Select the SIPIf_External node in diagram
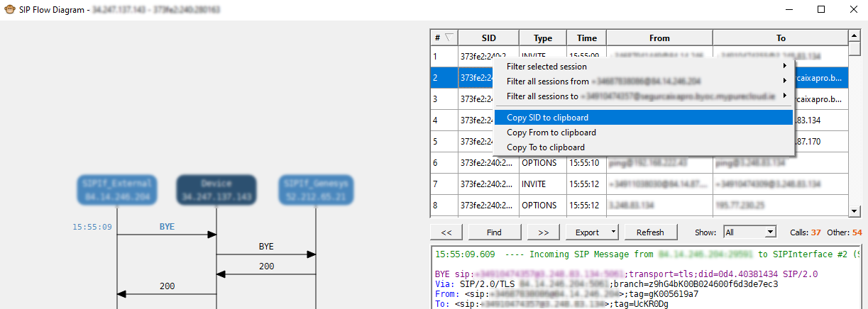The height and width of the screenshot is (309, 868). (x=117, y=190)
